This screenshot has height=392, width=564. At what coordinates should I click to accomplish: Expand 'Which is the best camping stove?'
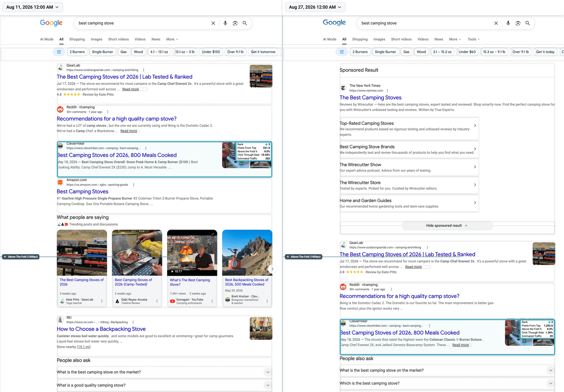pyautogui.click(x=447, y=383)
